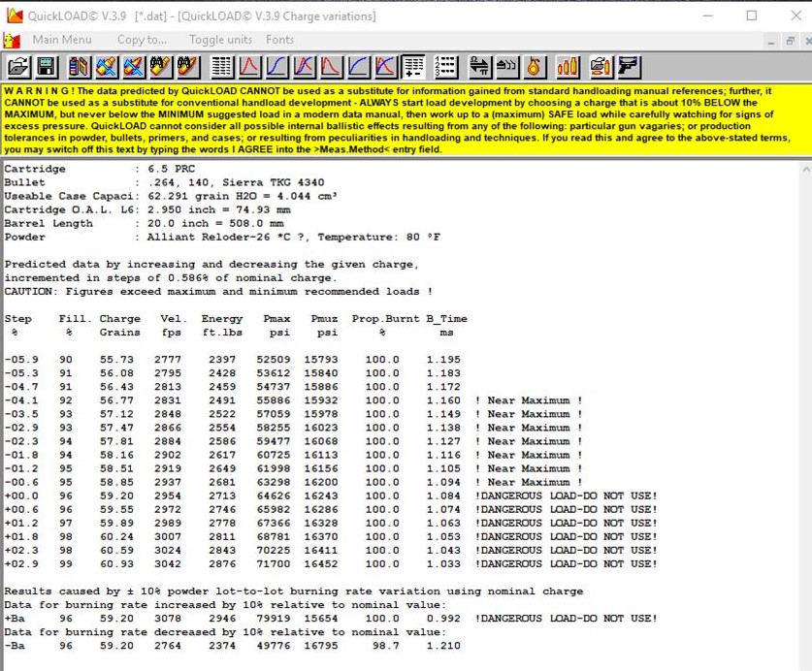Screen dimensions: 812x671
Task: Click the first red-and-blue crossing curves chart
Action: click(304, 67)
